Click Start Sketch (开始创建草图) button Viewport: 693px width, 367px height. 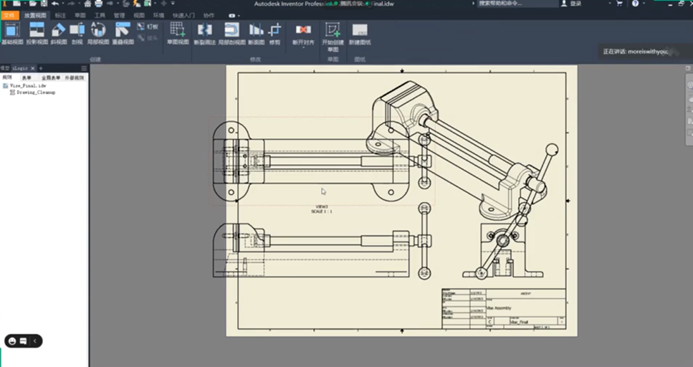click(x=333, y=36)
